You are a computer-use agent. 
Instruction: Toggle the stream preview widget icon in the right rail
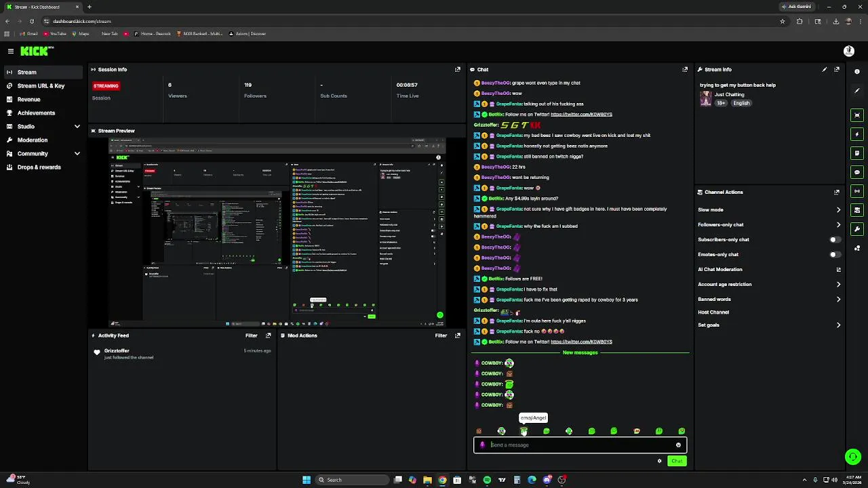[857, 115]
